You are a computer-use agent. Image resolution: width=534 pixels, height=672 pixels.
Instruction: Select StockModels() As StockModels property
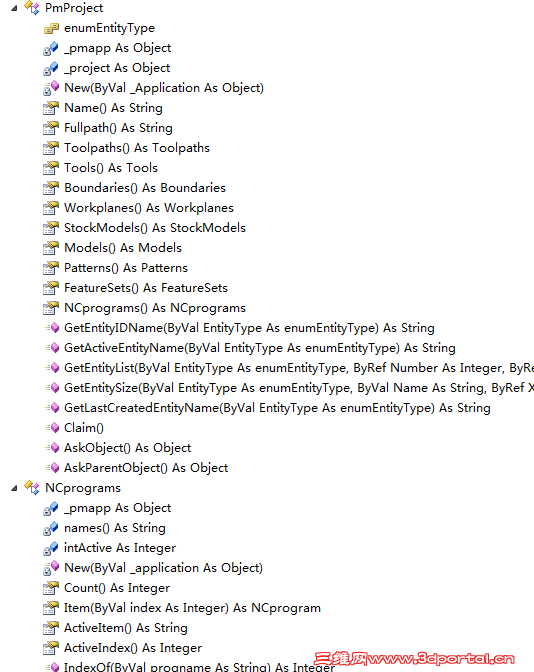click(155, 228)
